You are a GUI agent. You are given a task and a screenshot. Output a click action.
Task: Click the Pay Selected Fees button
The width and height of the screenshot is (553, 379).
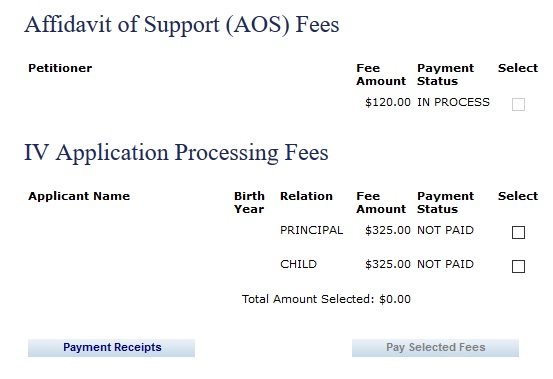click(x=435, y=348)
